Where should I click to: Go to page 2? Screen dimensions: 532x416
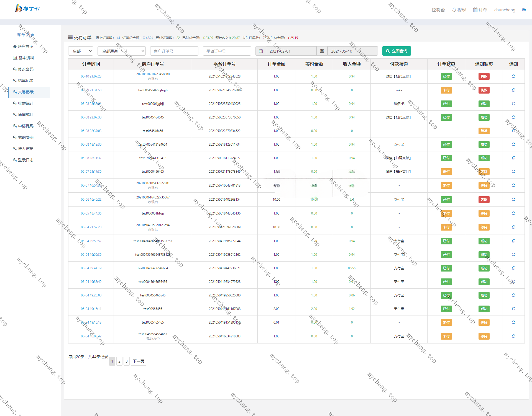point(119,361)
